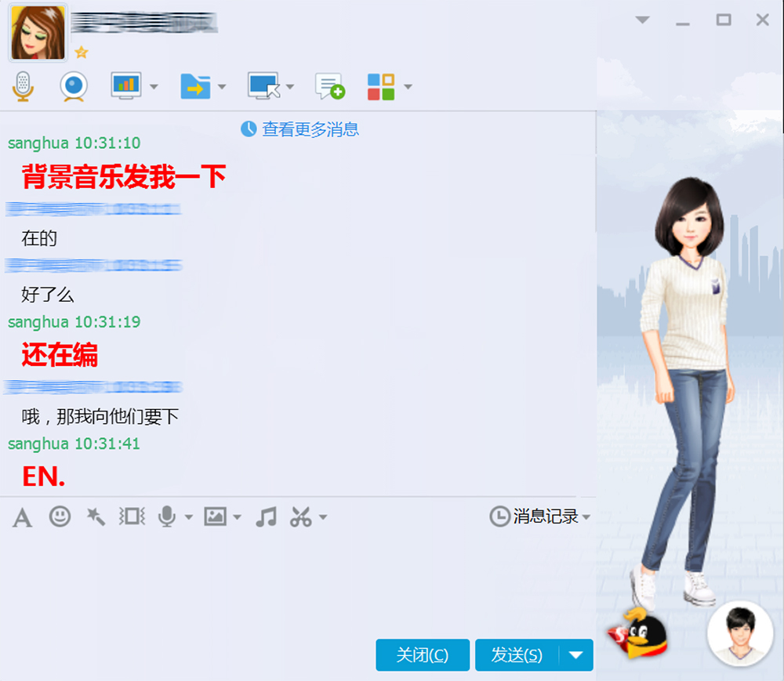Click the contact avatar at top left
Image resolution: width=784 pixels, height=681 pixels.
(x=37, y=32)
